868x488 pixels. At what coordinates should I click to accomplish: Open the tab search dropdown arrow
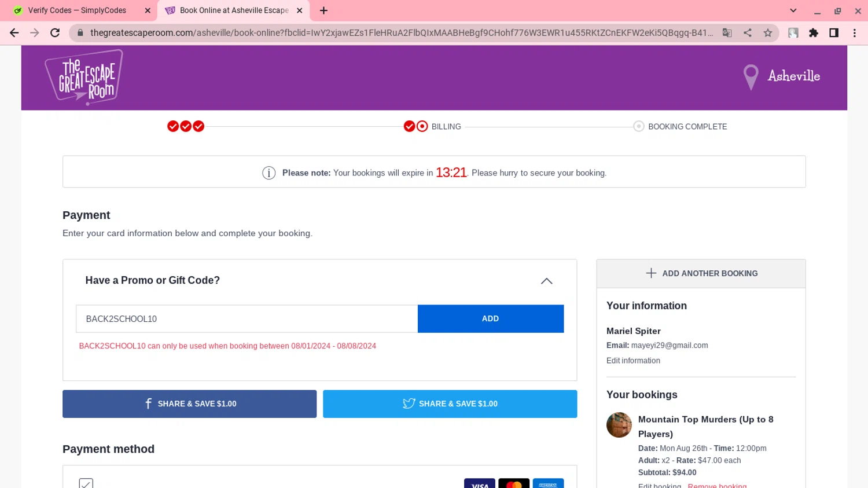[793, 10]
